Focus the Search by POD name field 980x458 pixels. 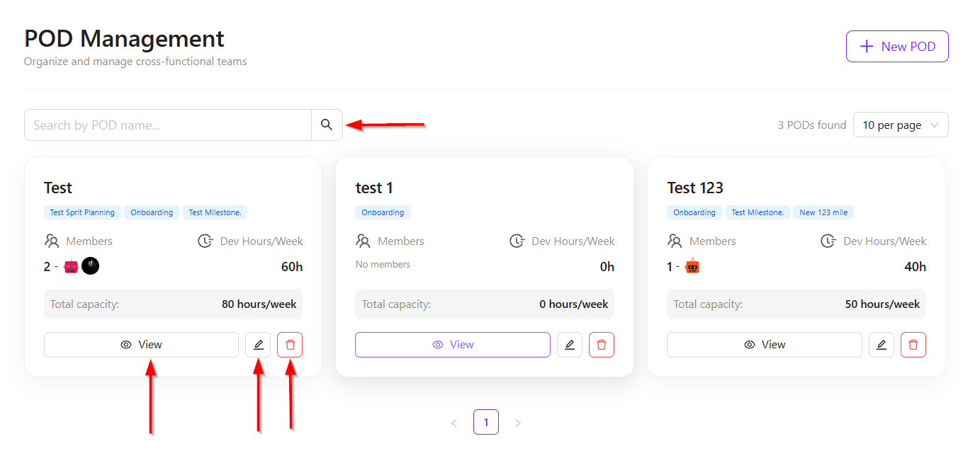[168, 125]
